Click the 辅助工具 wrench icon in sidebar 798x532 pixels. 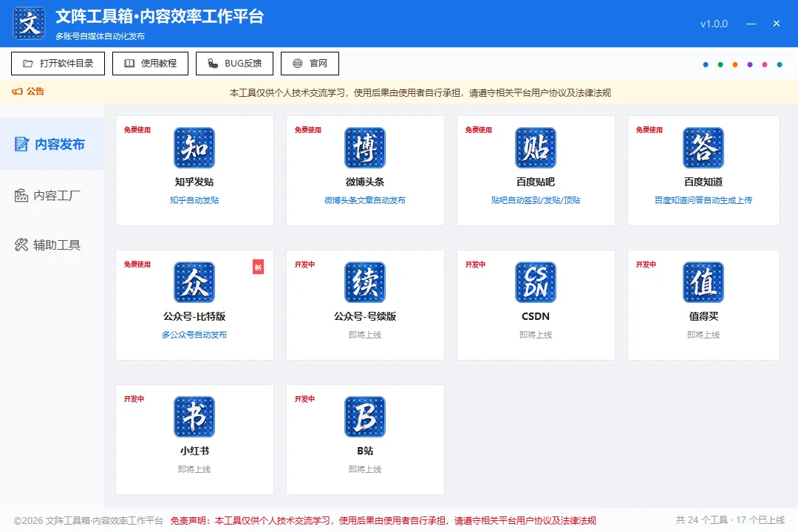coord(21,245)
